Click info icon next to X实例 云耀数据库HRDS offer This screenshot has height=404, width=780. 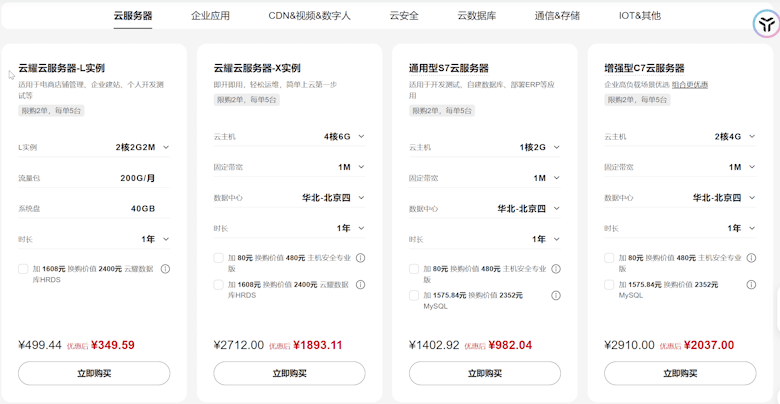point(361,285)
